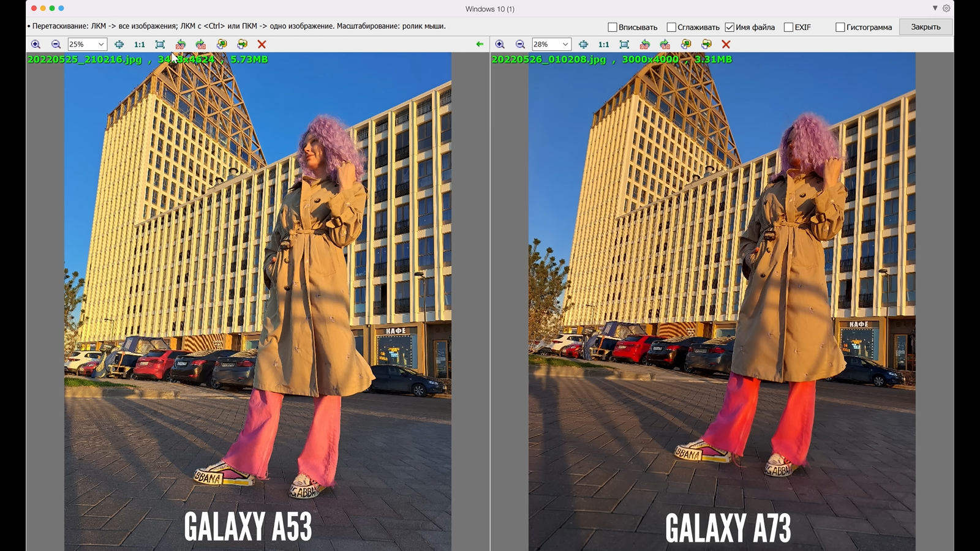Expand the title bar triangle menu
980x551 pixels.
coord(935,9)
